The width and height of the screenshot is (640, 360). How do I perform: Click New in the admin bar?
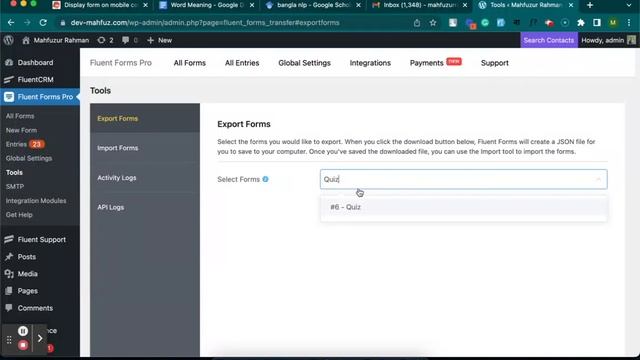tap(160, 40)
